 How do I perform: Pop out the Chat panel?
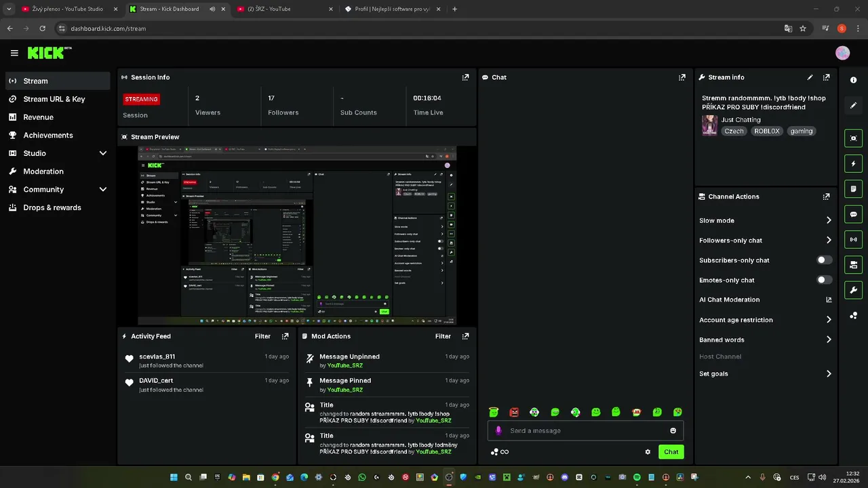(x=682, y=77)
